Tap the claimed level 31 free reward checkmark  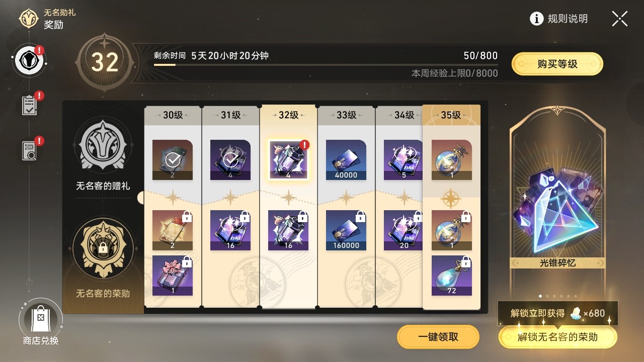(x=230, y=160)
